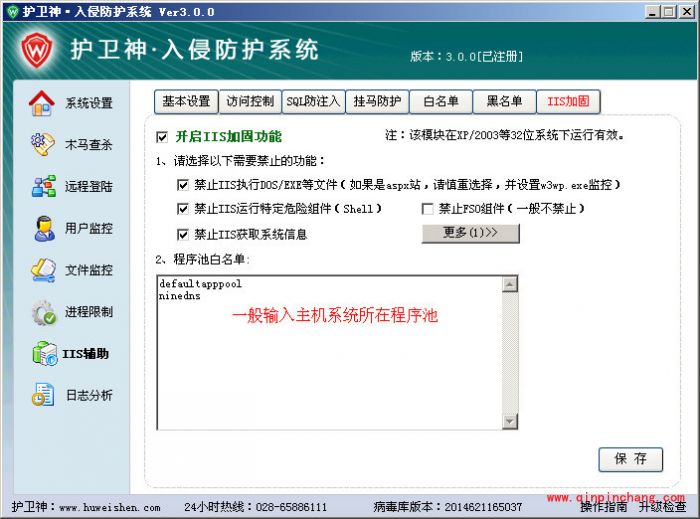Click scrollbar up arrow in whitelist box

coord(510,284)
